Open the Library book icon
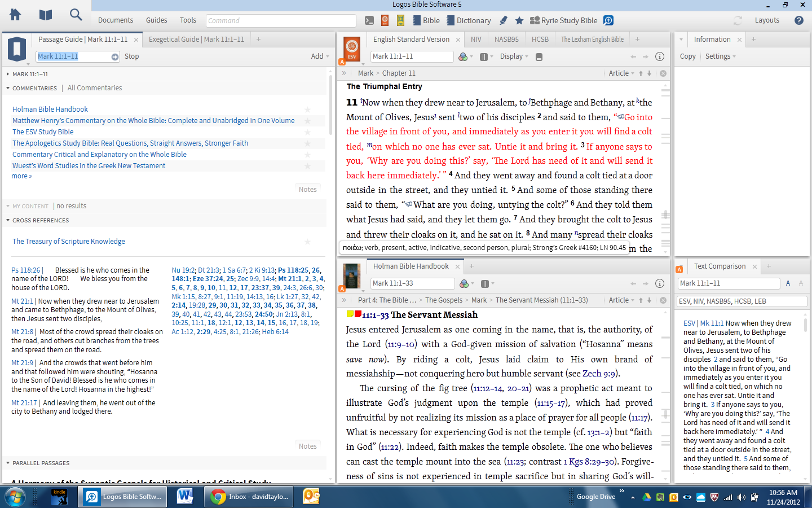 click(x=46, y=15)
